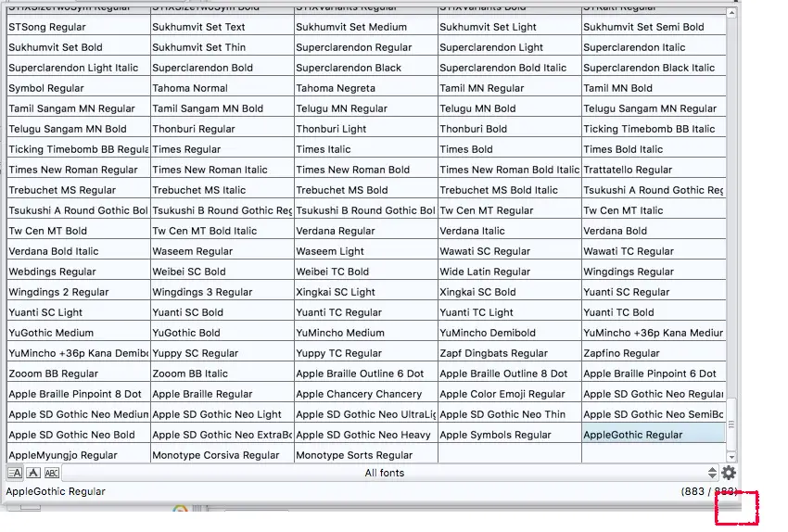Choose Superclarendon Black Italic font
Screen dimensions: 788x532
(x=654, y=68)
